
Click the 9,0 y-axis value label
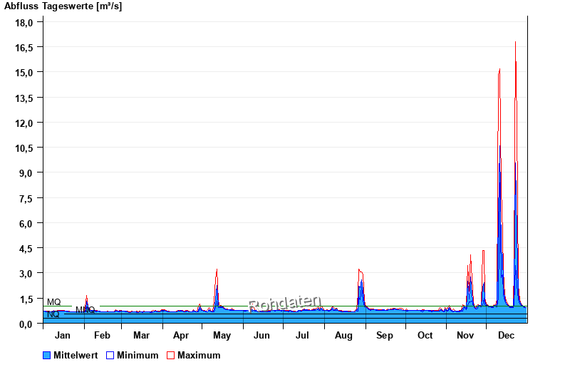tap(26, 173)
